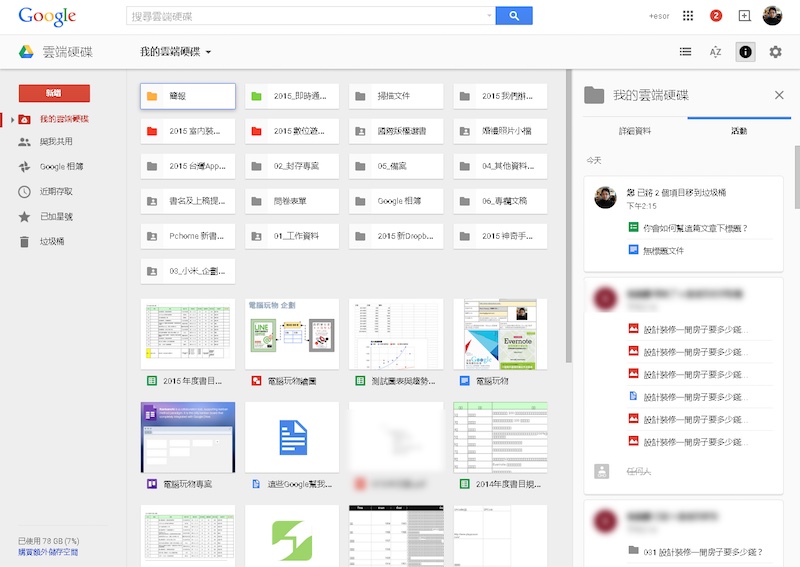Open the 這些Google幫我 document thumbnail
Image resolution: width=800 pixels, height=567 pixels.
(x=292, y=437)
